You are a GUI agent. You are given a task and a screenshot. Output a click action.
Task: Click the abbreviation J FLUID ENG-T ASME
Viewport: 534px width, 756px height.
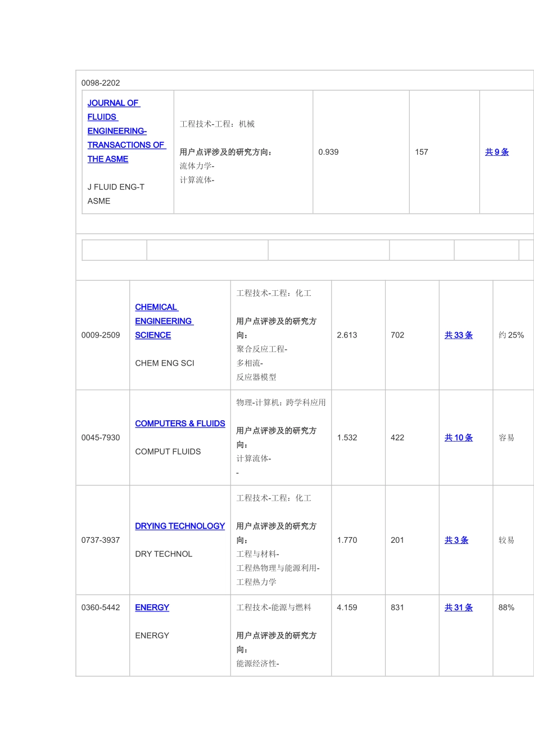pyautogui.click(x=116, y=194)
